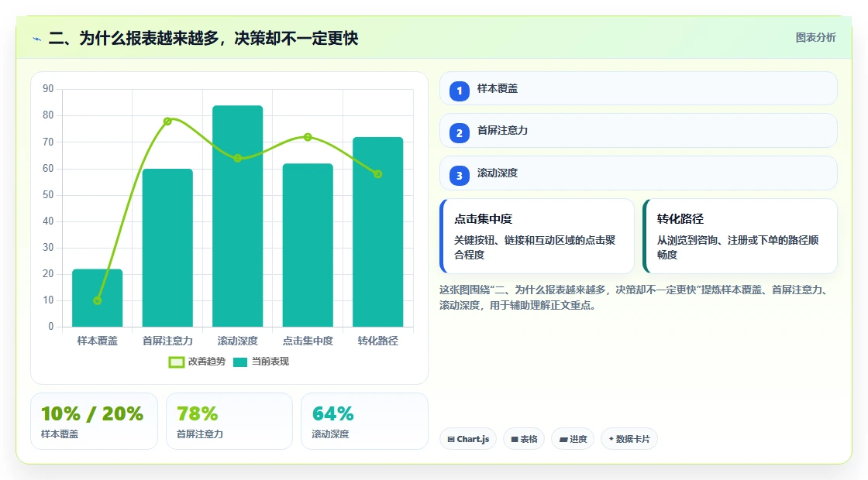
Task: Click the 滚动深度 bar in chart
Action: coord(237,216)
